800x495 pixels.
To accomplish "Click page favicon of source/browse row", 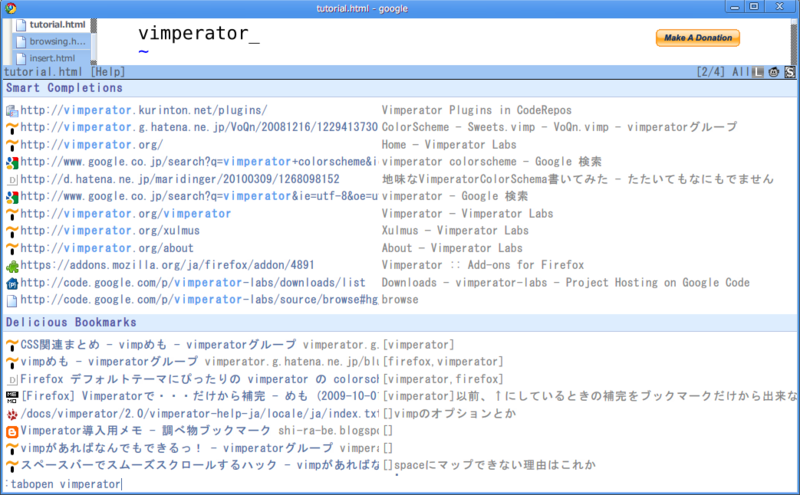I will coord(12,301).
